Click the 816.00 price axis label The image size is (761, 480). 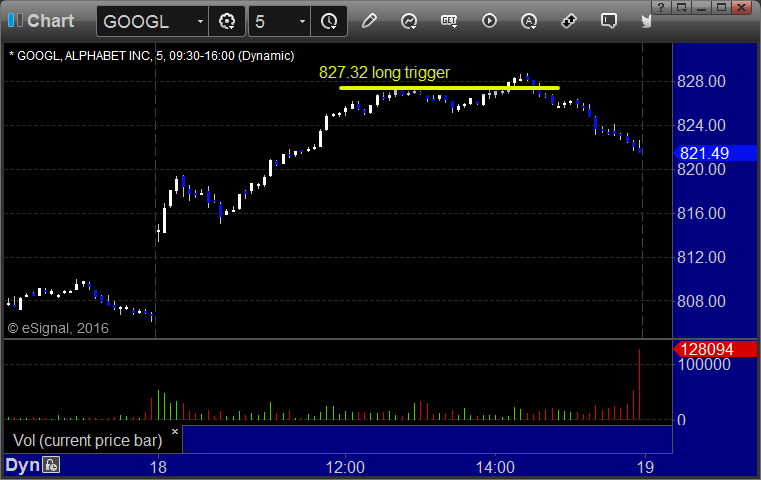click(x=701, y=213)
